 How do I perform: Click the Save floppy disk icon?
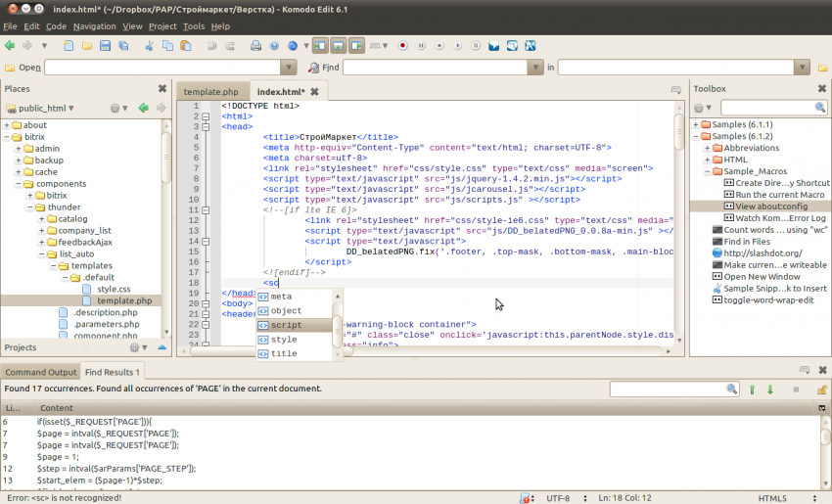point(105,46)
